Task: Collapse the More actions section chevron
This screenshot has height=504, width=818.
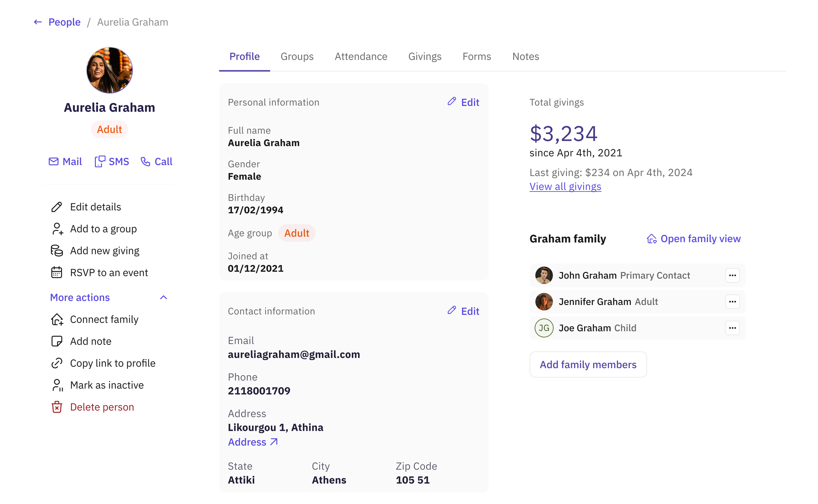Action: pos(163,297)
